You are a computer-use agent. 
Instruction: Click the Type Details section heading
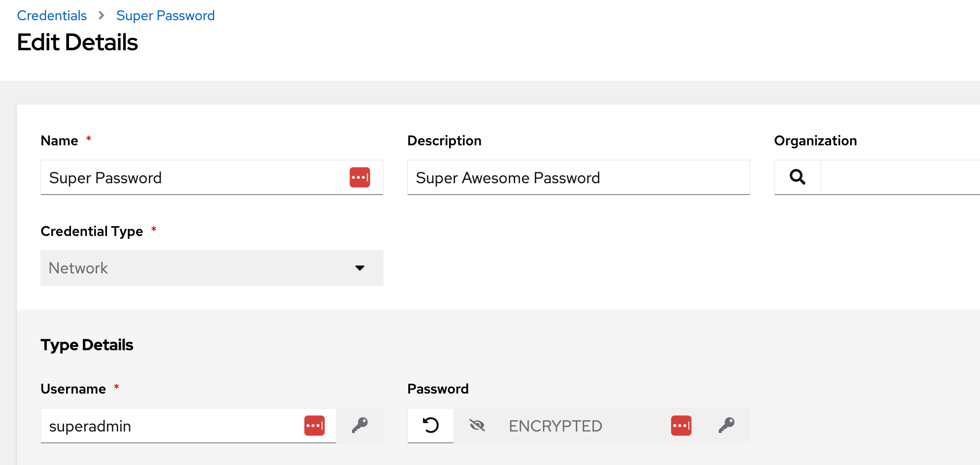(87, 345)
